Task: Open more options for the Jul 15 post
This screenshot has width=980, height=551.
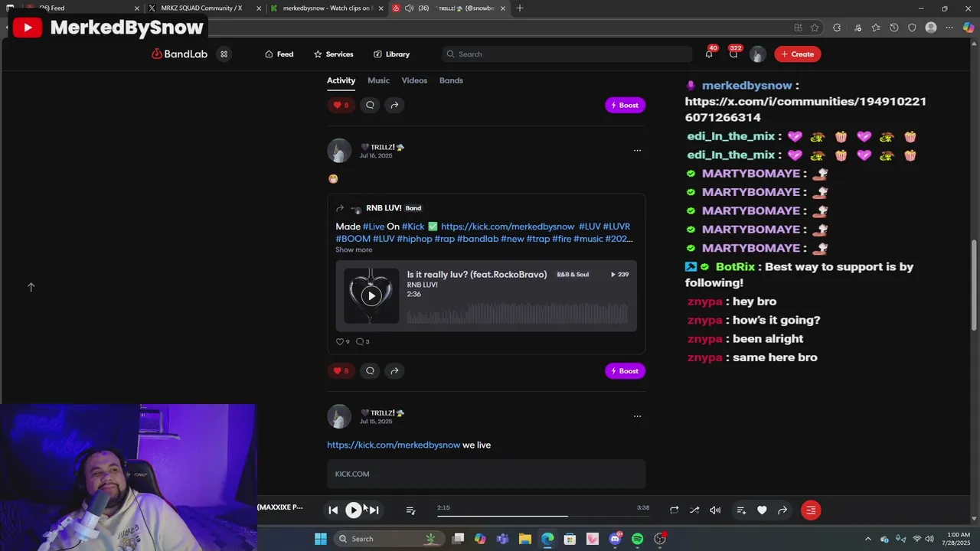Action: [x=637, y=416]
